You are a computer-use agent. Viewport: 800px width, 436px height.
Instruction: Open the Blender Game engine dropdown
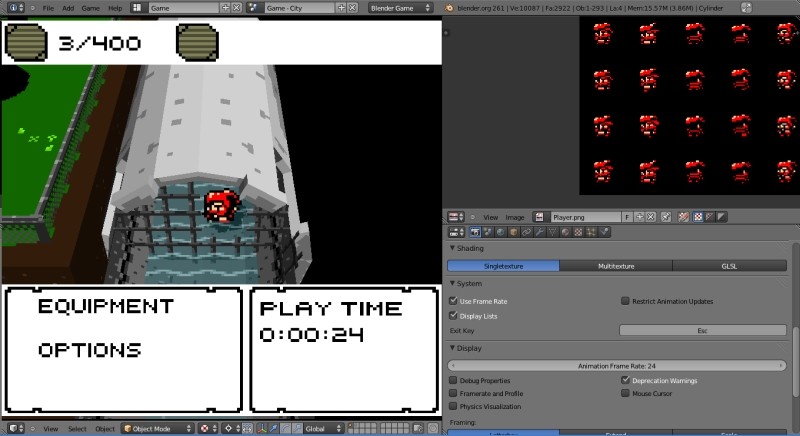coord(404,7)
